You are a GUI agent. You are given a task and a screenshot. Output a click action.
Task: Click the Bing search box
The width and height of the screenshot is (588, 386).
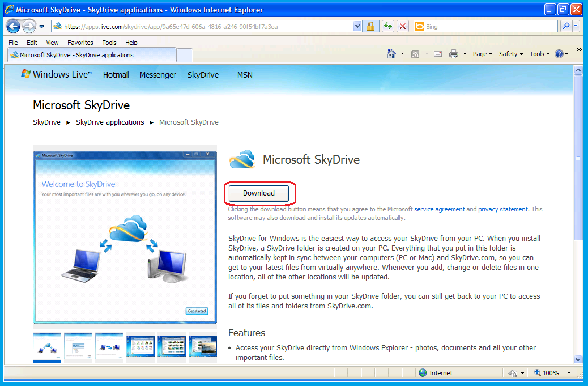click(486, 26)
